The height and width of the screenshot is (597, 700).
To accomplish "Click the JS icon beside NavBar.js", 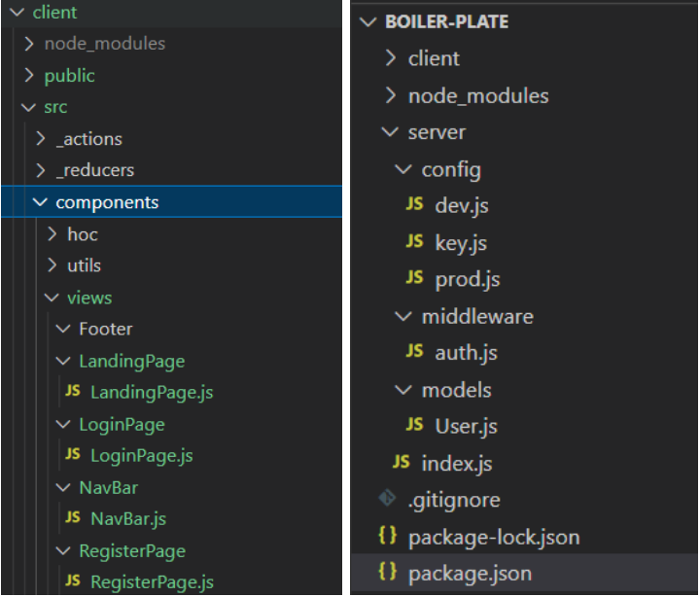I will coord(72,517).
